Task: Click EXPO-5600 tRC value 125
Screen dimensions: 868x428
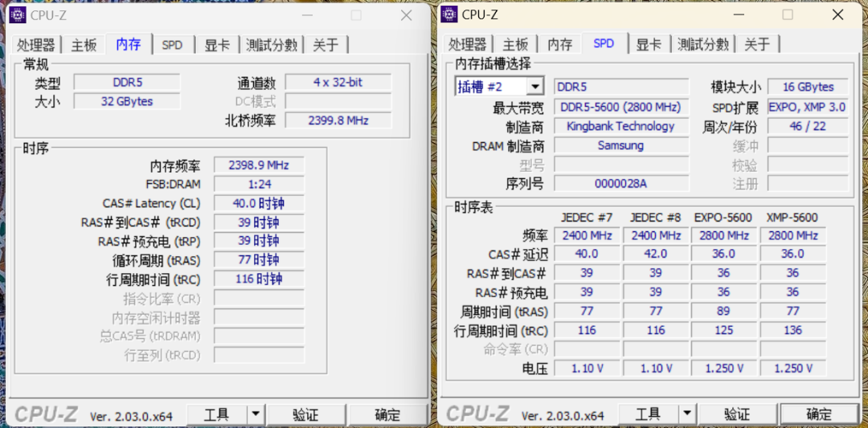Action: pos(723,330)
